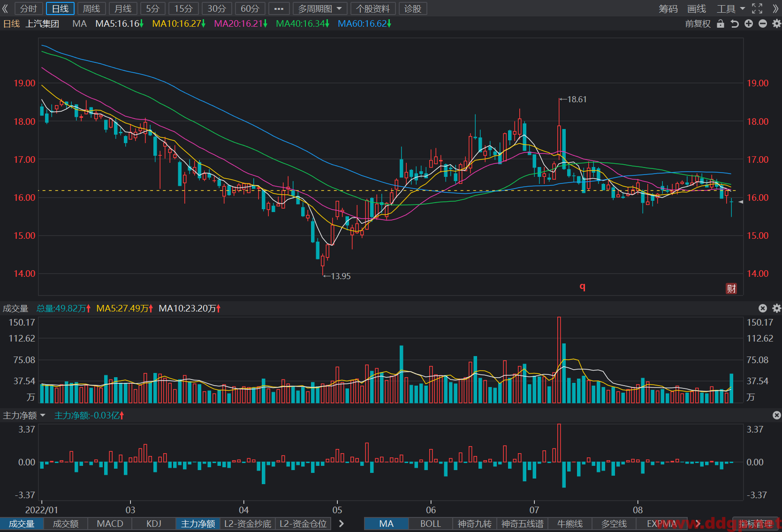Click the MA10:16.27 yellow legend
The height and width of the screenshot is (532, 782).
[x=179, y=23]
